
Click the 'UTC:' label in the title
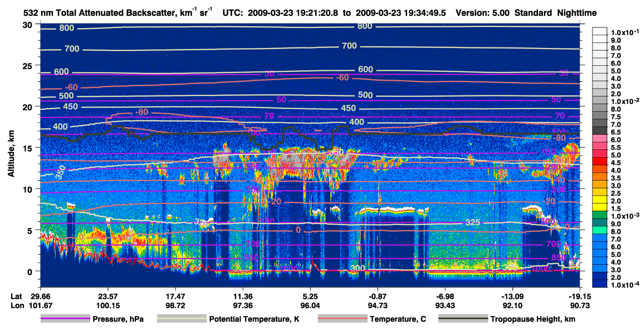coord(233,13)
